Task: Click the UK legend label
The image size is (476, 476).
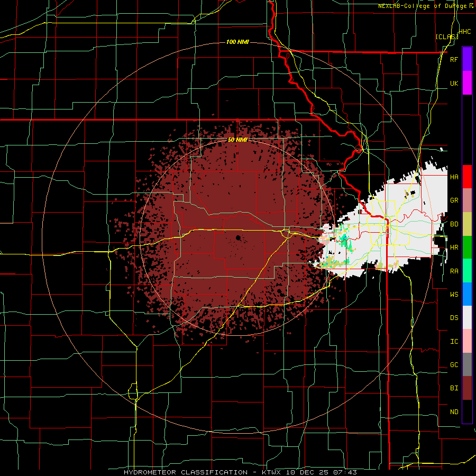Action: 454,83
